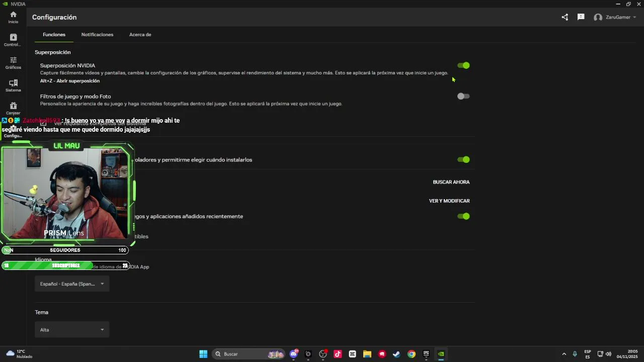Click the taskbar Buscar search box
644x362 pixels.
pos(249,354)
